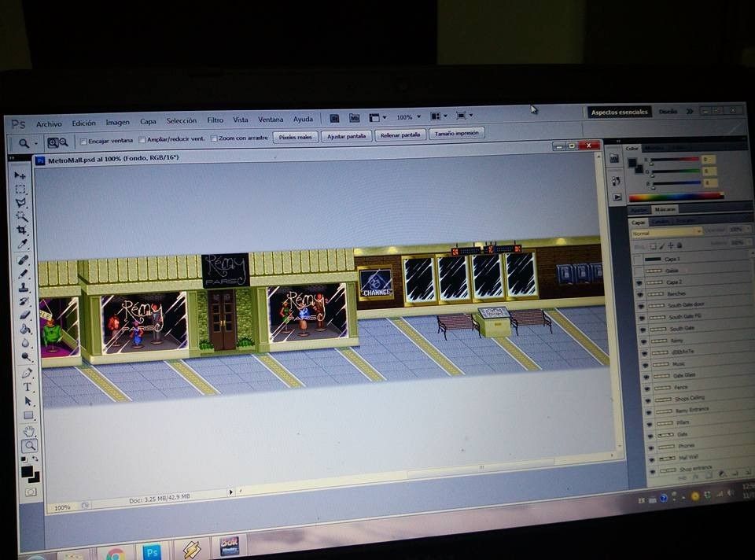Click the Ajustar pantalla button
This screenshot has height=560, width=755.
point(346,136)
